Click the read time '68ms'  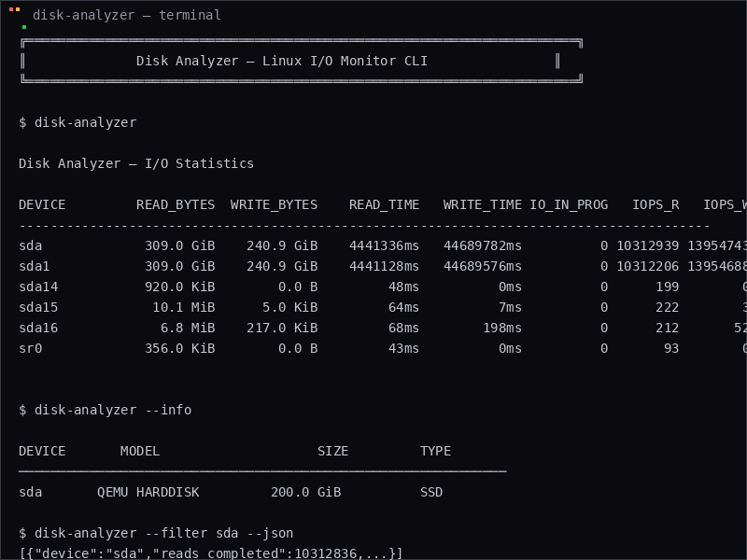[403, 329]
